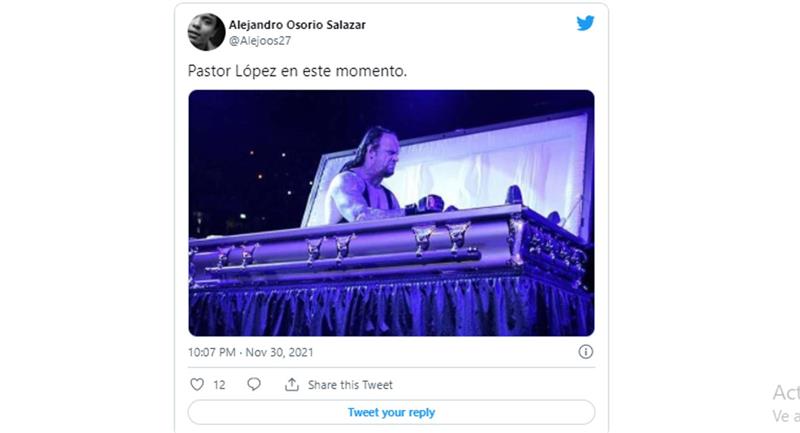Click the reply speech bubble icon
Screen dimensions: 800x433
(254, 384)
